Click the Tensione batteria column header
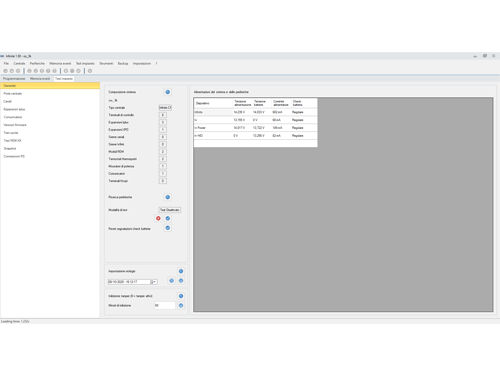Screen dimensions: 500x375 (262, 103)
